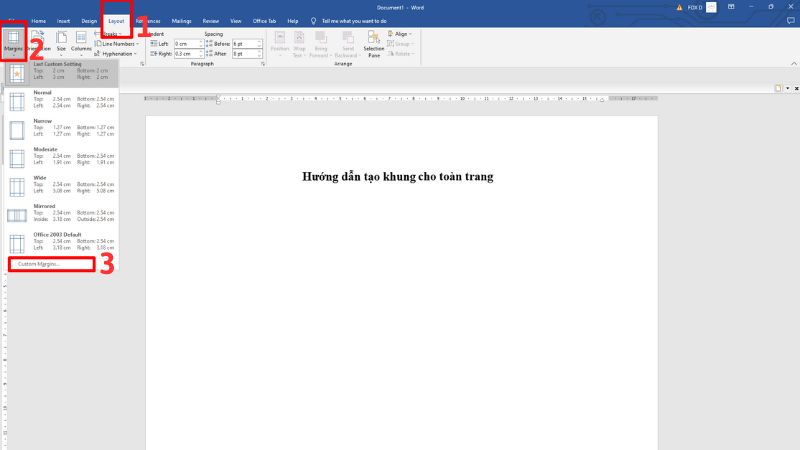Choose the Mirrored margin preset
The height and width of the screenshot is (450, 800).
pyautogui.click(x=60, y=212)
